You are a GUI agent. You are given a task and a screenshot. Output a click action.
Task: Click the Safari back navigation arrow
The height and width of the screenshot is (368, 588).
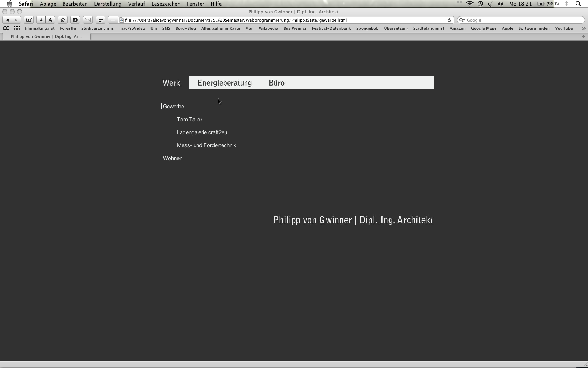point(7,20)
